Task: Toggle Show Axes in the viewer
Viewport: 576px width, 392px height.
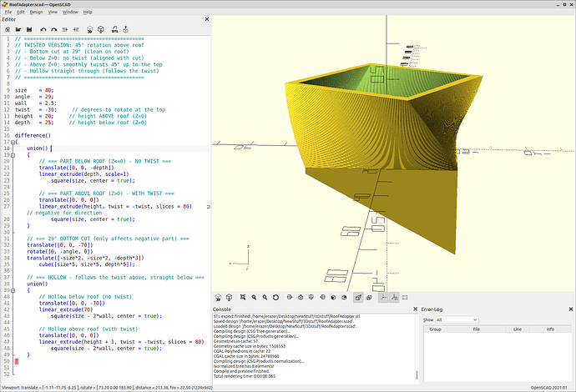Action: click(x=383, y=297)
